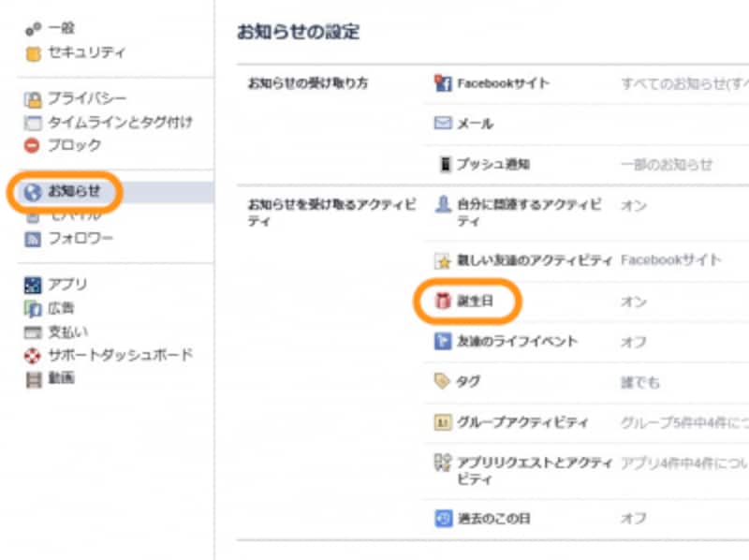Click the 一般 gear icon

pyautogui.click(x=33, y=30)
